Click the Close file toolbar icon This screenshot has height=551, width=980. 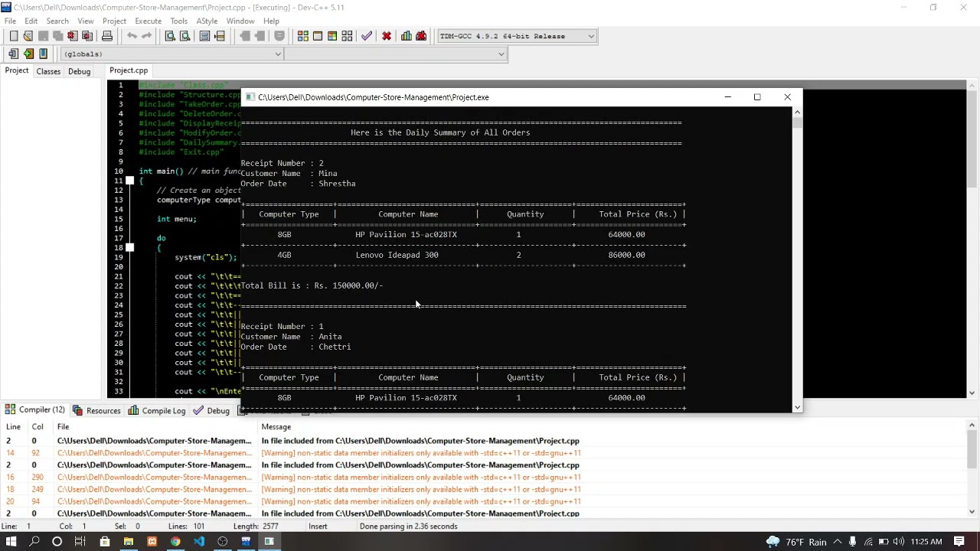(73, 36)
